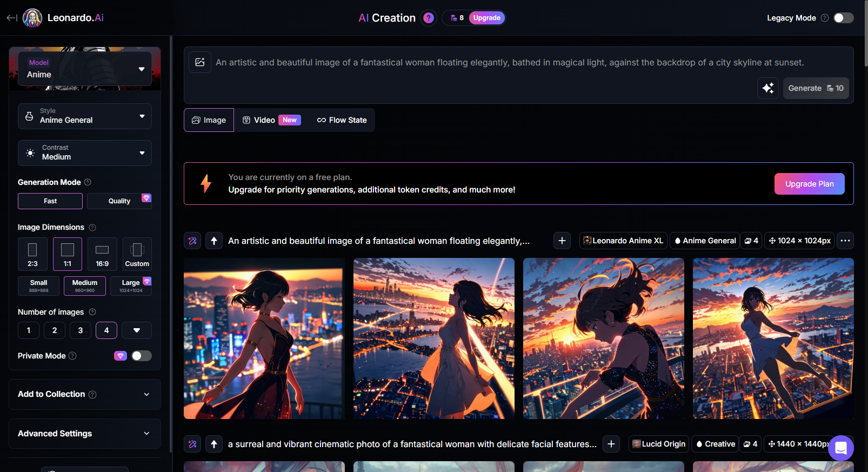This screenshot has height=472, width=868.
Task: Open the chat support bubble icon
Action: click(840, 448)
